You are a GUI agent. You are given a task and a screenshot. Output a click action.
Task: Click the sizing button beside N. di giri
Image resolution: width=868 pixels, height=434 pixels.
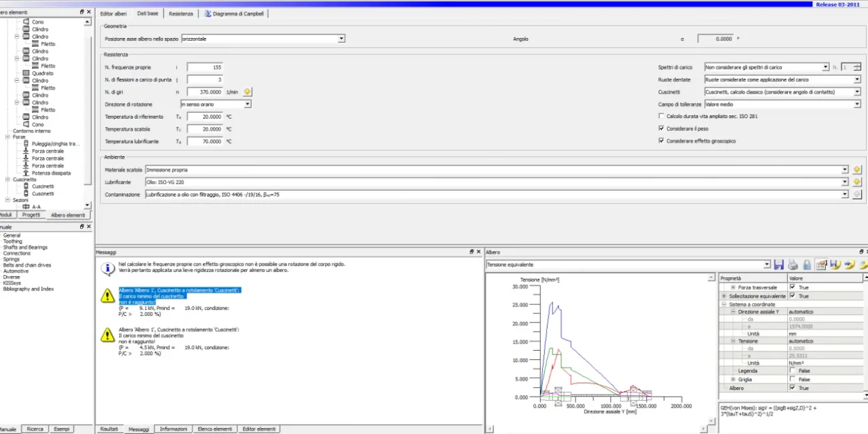click(247, 92)
